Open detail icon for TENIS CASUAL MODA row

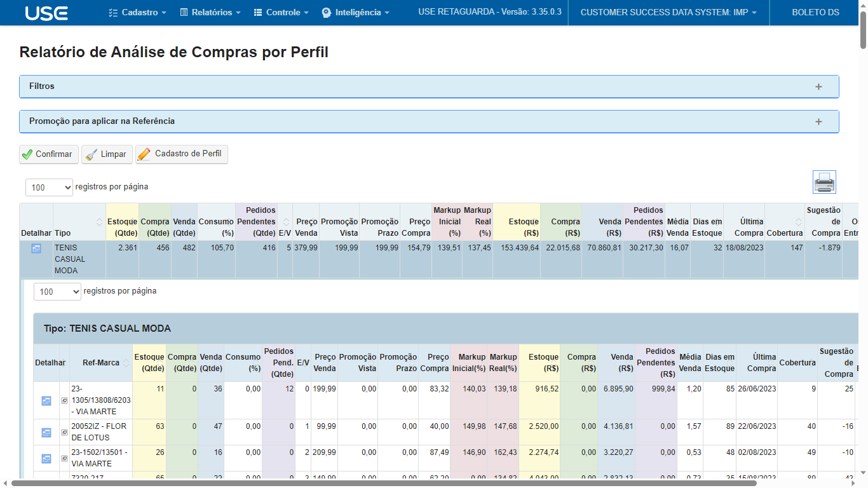tap(36, 248)
